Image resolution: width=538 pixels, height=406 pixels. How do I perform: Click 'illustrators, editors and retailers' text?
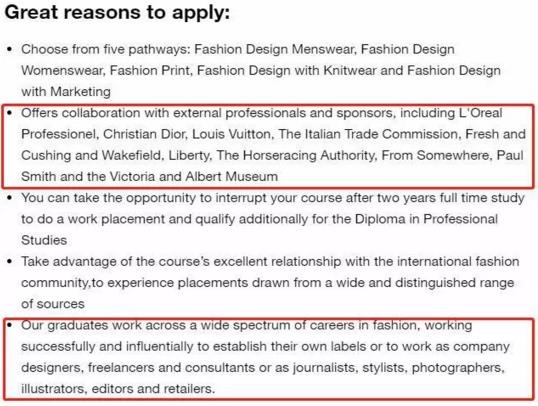tap(116, 389)
